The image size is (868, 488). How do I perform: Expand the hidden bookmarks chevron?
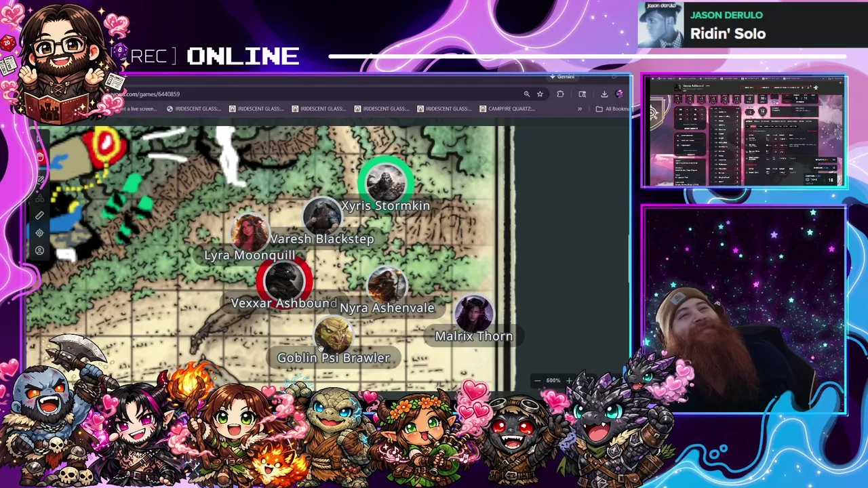[x=580, y=108]
